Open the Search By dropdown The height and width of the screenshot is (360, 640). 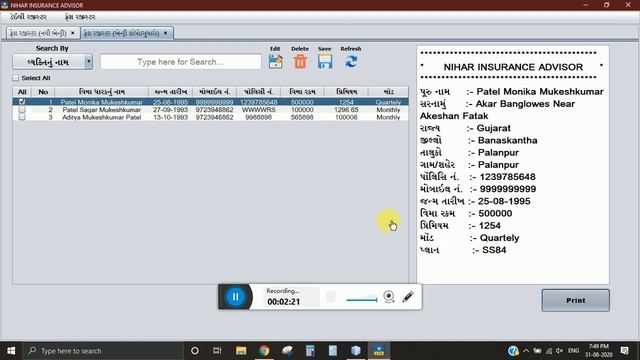click(52, 62)
